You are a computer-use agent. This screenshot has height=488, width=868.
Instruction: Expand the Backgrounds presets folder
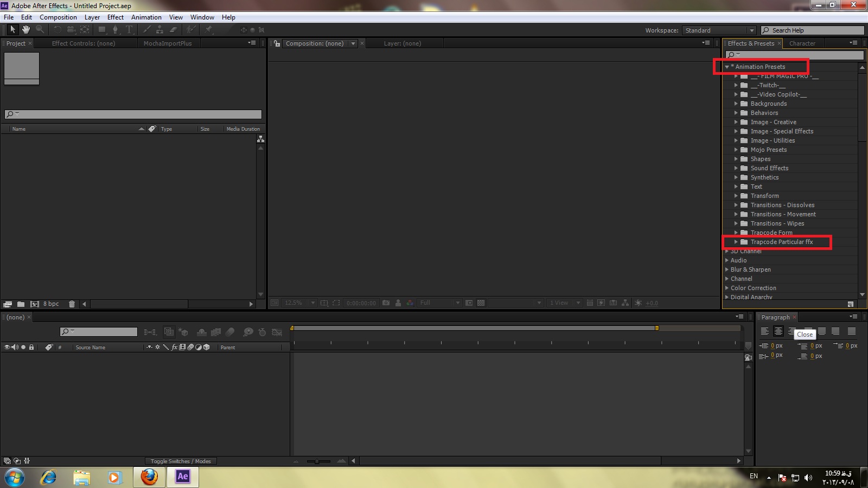[736, 104]
